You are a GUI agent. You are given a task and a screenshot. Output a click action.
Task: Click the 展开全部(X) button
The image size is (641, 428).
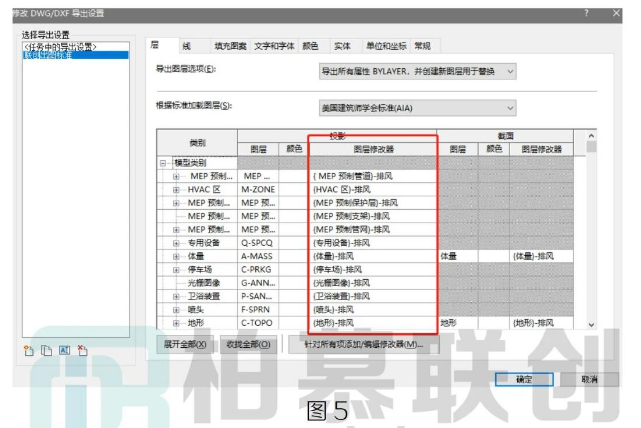tap(185, 345)
